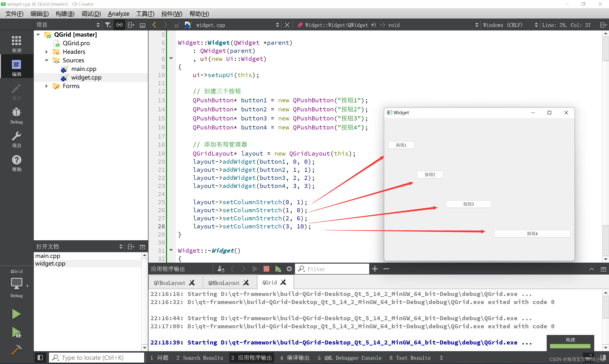The image size is (609, 364).
Task: Collapse the QGrid [master] project node
Action: pyautogui.click(x=38, y=34)
